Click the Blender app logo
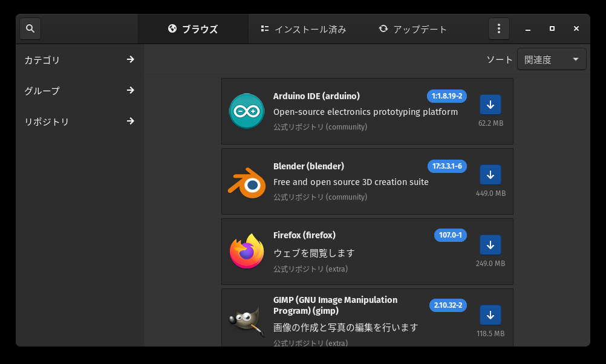Viewport: 606px width, 364px height. pos(247,183)
